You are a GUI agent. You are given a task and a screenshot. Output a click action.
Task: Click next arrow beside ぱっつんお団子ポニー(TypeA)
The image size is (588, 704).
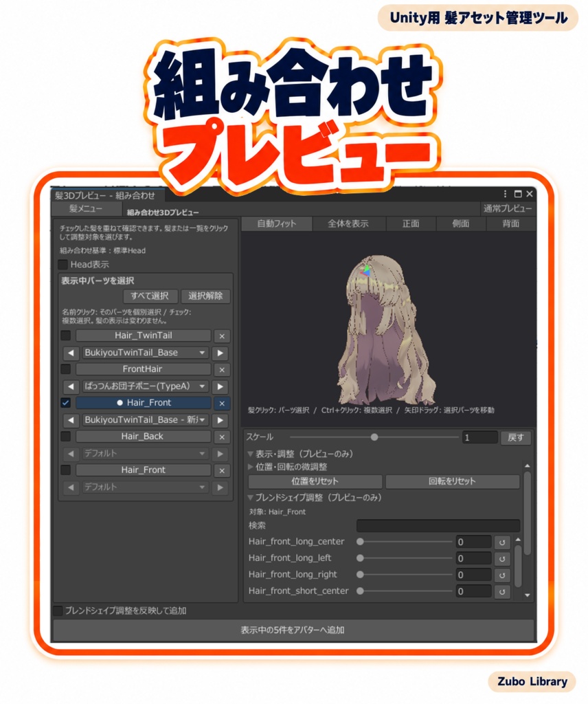tap(220, 386)
